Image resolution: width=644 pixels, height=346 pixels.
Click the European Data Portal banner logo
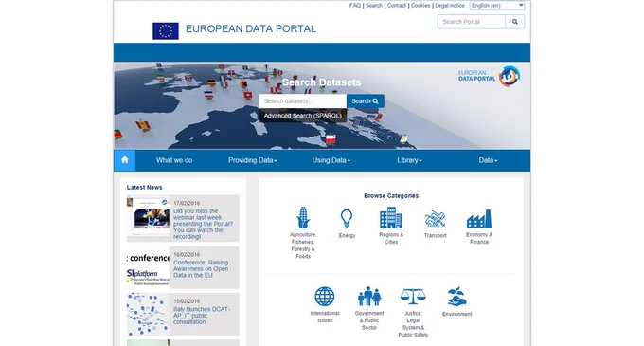(490, 77)
